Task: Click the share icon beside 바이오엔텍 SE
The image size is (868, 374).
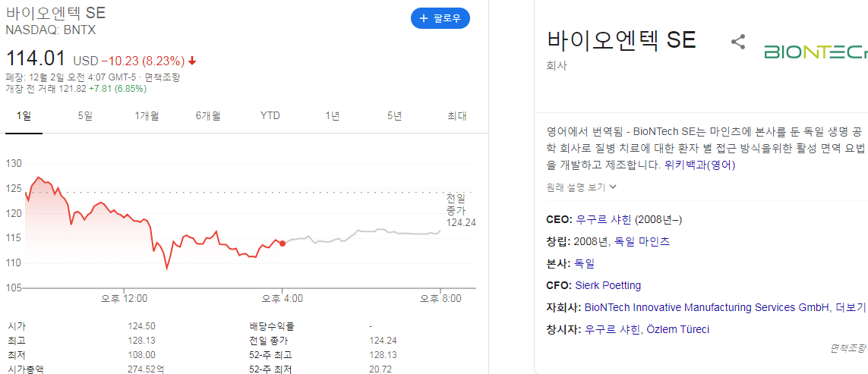Action: coord(738,42)
